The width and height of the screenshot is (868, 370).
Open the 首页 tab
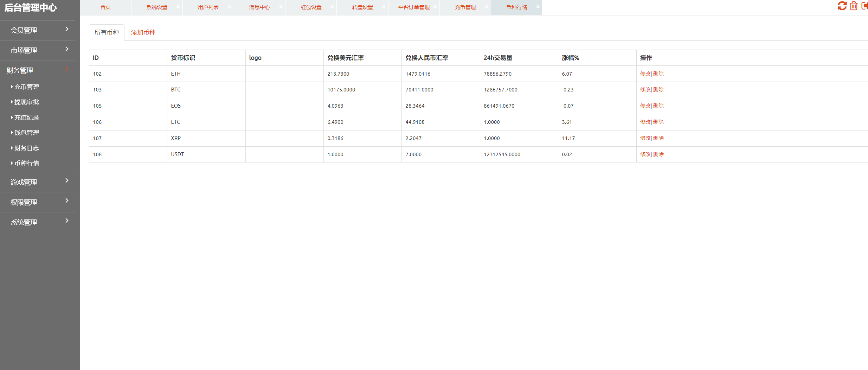(105, 7)
